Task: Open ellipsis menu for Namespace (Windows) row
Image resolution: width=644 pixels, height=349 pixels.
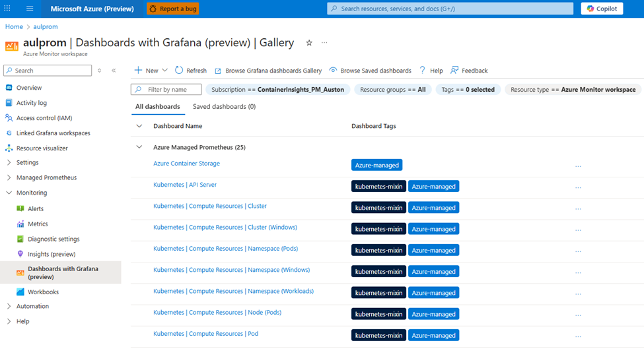Action: click(578, 272)
